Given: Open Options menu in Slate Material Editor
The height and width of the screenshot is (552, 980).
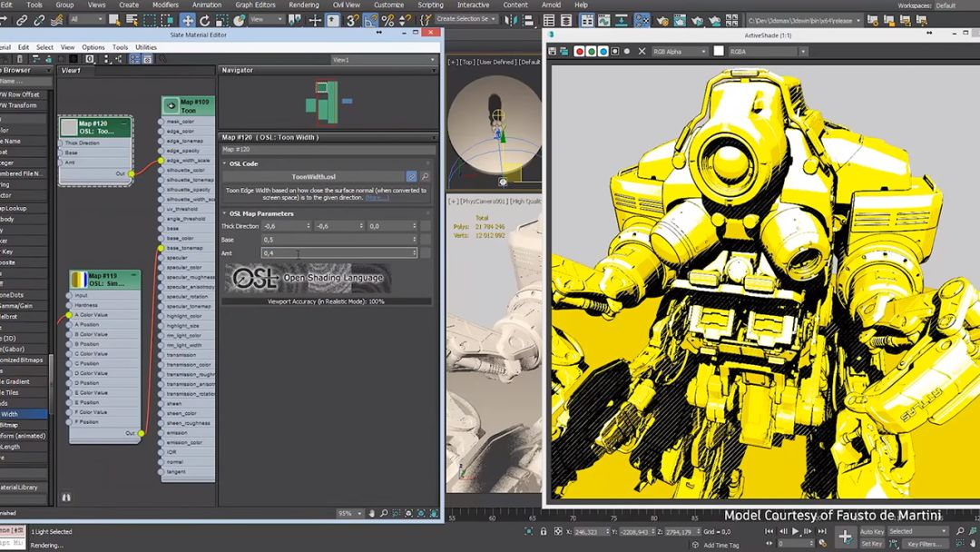Looking at the screenshot, I should coord(93,47).
